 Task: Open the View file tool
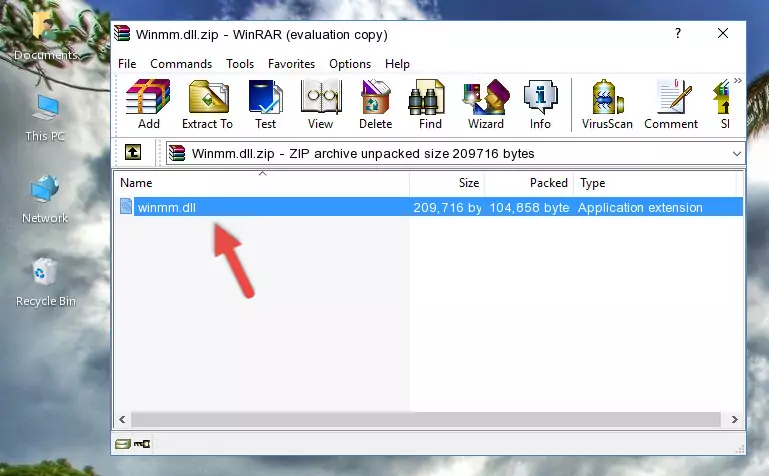[321, 104]
